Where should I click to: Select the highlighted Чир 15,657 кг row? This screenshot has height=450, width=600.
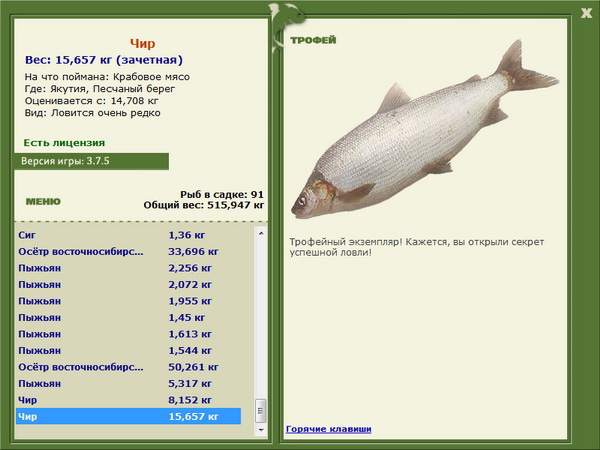[129, 416]
